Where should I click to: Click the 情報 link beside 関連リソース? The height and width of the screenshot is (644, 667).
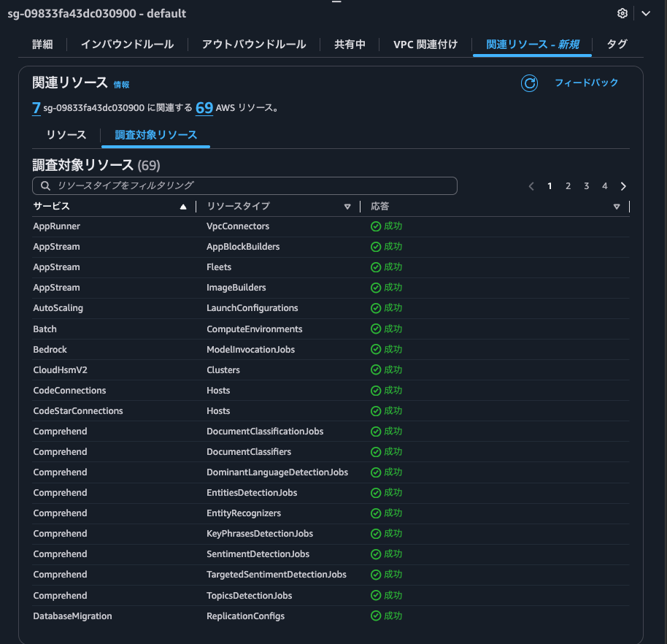(122, 84)
